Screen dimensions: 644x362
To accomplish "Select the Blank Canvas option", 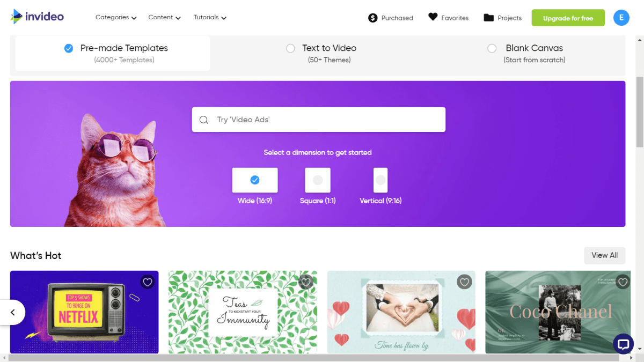I will (x=526, y=53).
